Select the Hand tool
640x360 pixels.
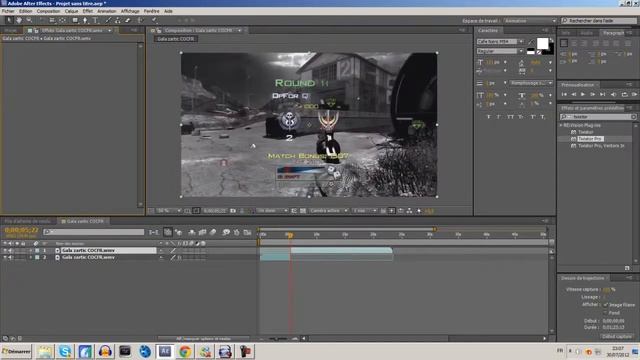19,20
